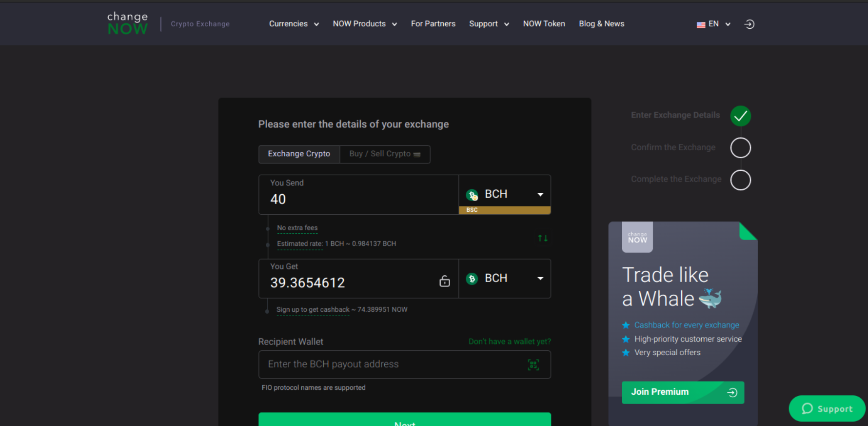Expand the Support menu in navigation

coord(489,24)
